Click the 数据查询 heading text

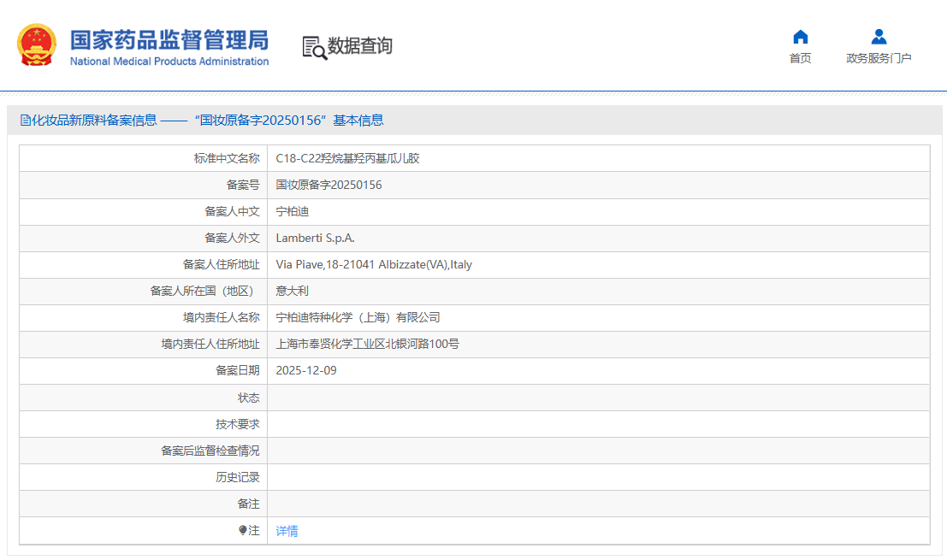[360, 46]
